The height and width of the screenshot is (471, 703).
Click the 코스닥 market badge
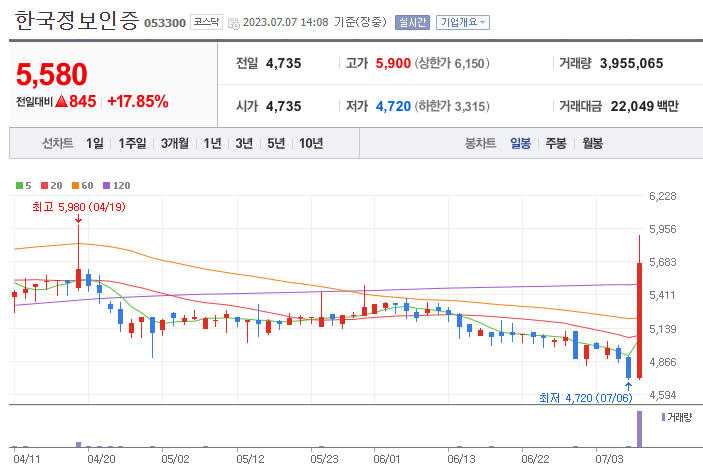point(206,22)
